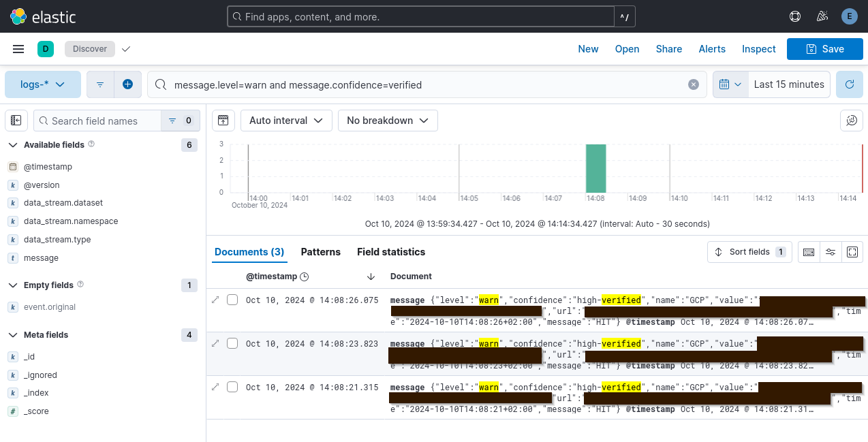This screenshot has width=868, height=442.
Task: Expand the Auto interval dropdown
Action: pyautogui.click(x=286, y=121)
